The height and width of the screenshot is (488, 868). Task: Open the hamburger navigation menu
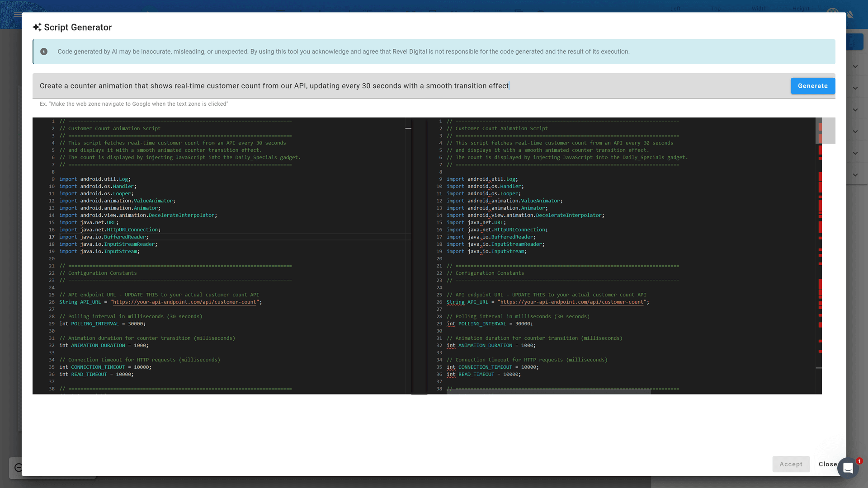click(17, 14)
